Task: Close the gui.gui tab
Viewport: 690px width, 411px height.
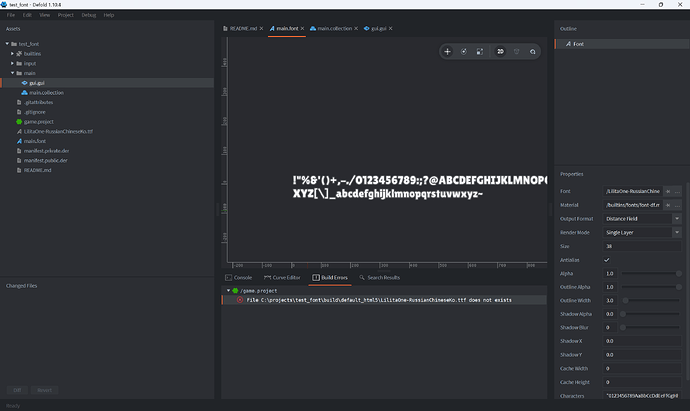Action: pos(390,28)
